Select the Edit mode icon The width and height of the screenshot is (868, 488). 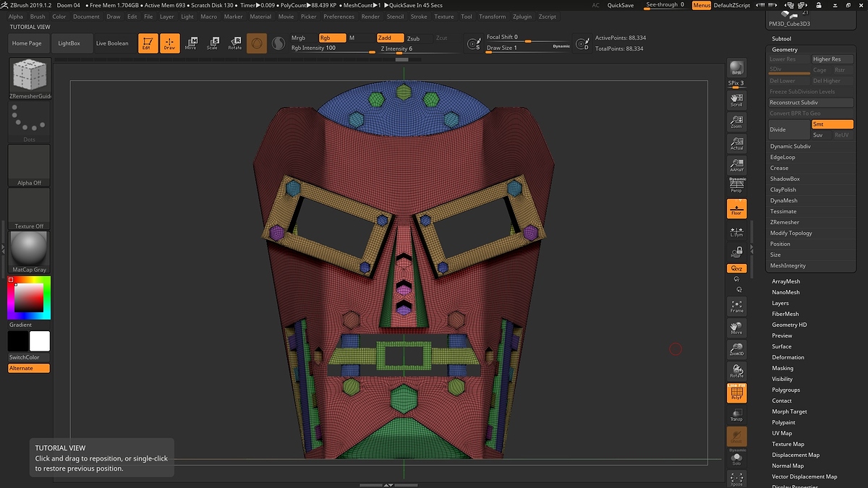point(148,43)
